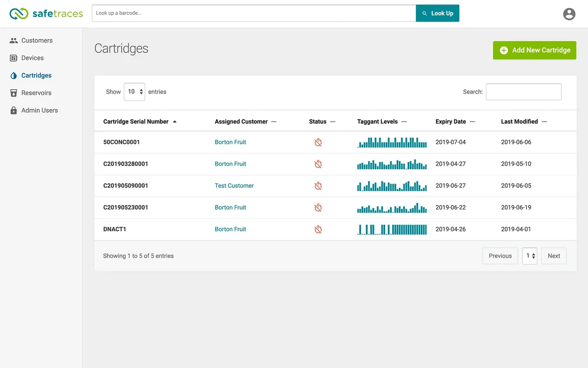Open taggant levels chart for DNACT1
588x368 pixels.
(x=392, y=229)
